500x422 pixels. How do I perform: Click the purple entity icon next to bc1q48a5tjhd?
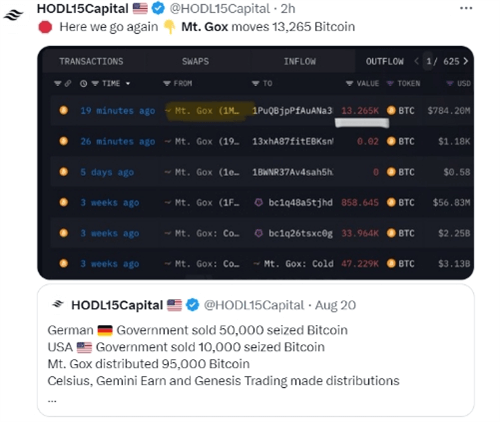click(258, 202)
